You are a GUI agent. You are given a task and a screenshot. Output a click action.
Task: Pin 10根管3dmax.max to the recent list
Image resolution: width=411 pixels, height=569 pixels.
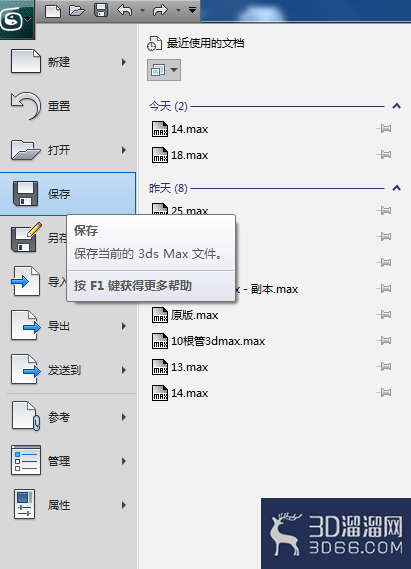click(x=384, y=340)
